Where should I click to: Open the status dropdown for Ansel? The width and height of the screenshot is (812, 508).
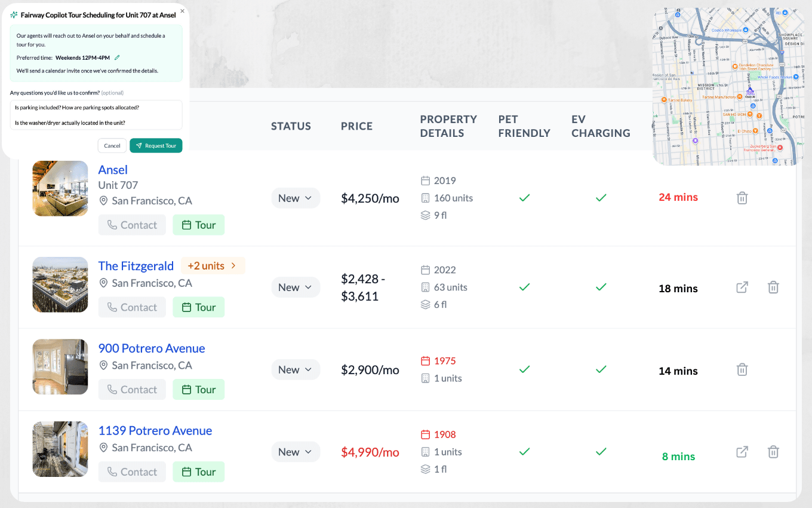click(x=296, y=198)
